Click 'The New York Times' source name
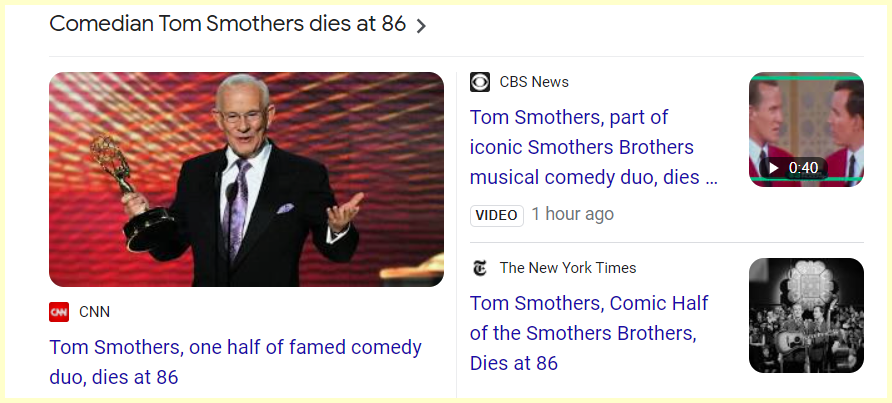Viewport: 892px width, 403px height. tap(568, 268)
